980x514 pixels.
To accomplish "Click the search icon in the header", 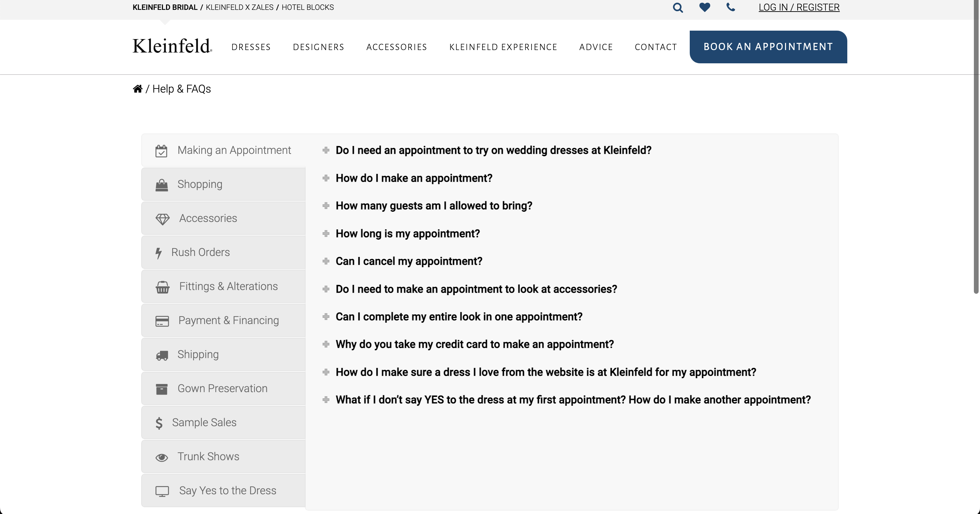I will click(677, 8).
